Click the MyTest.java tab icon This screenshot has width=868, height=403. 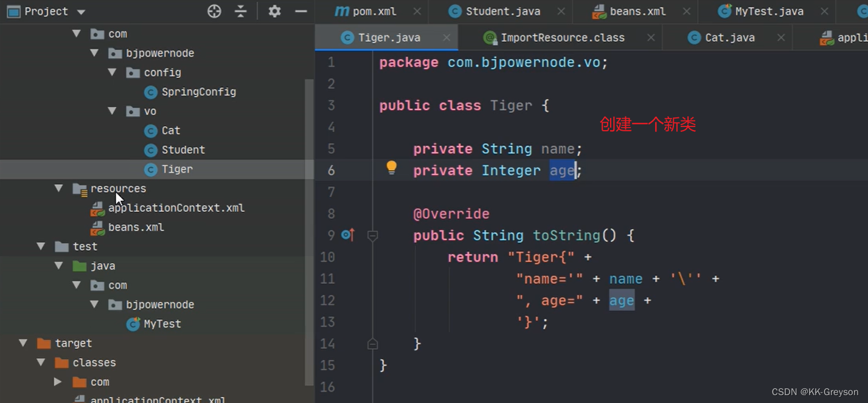click(724, 11)
